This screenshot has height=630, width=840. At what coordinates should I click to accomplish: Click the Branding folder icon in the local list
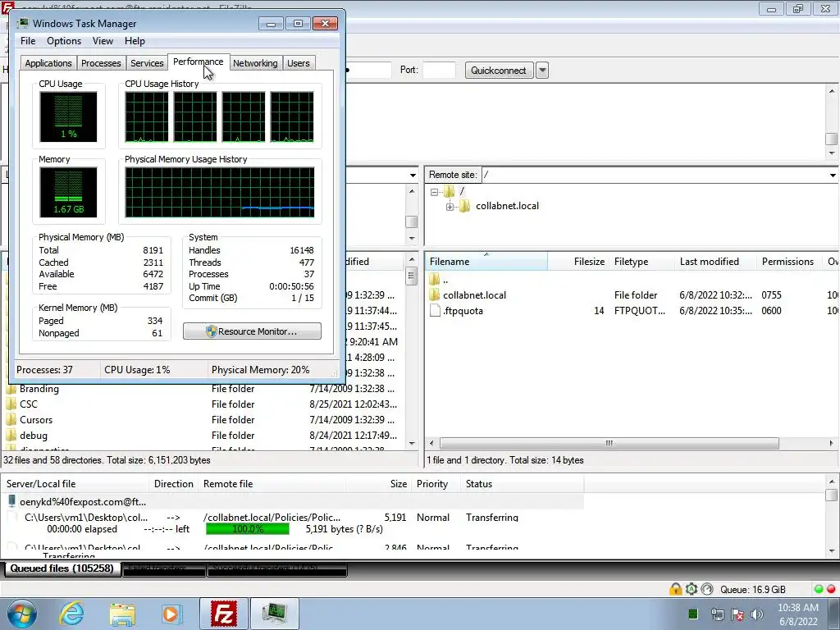[11, 388]
